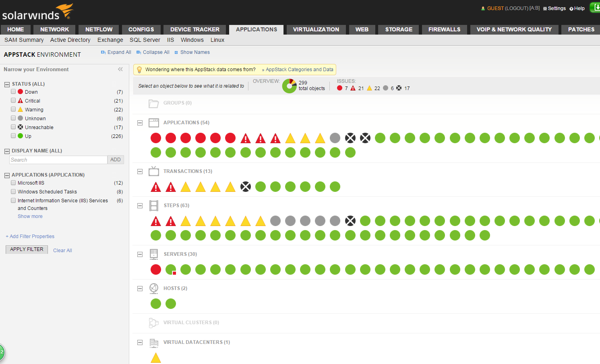Collapse the Applications (54) row
600x364 pixels.
click(x=140, y=123)
